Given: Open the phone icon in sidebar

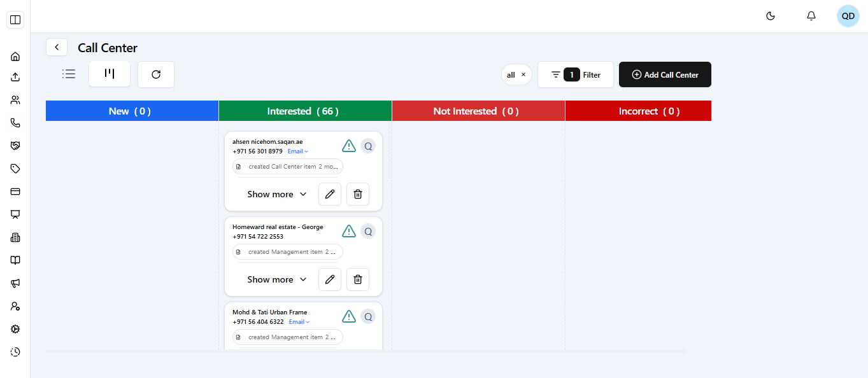Looking at the screenshot, I should pyautogui.click(x=15, y=123).
